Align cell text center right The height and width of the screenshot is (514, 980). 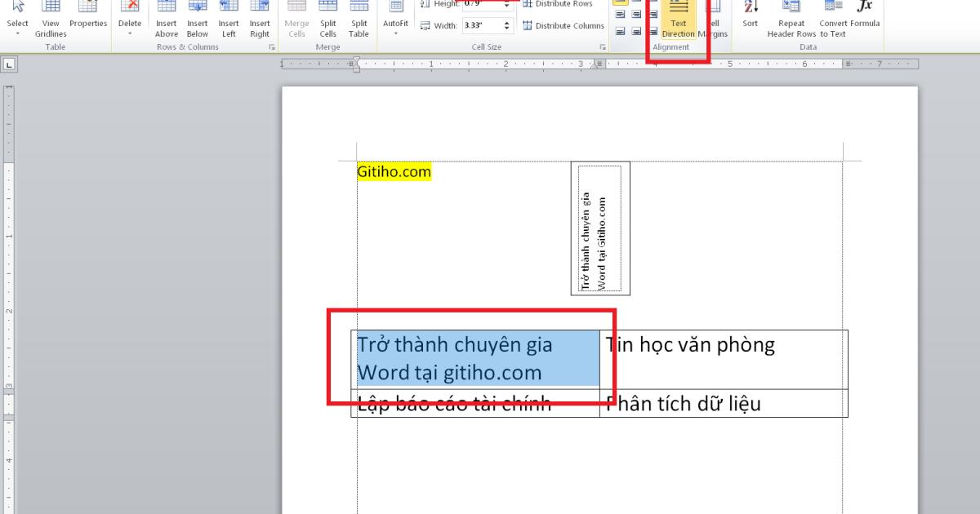[x=652, y=16]
